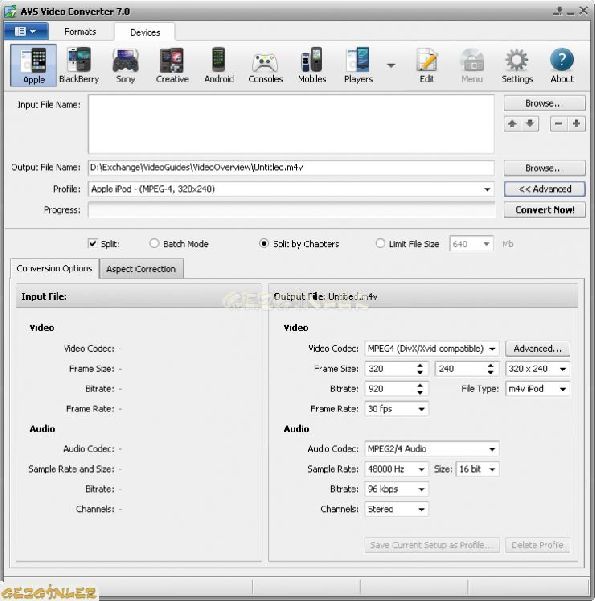Choose the Sony devices icon
This screenshot has height=601, width=595.
(125, 65)
